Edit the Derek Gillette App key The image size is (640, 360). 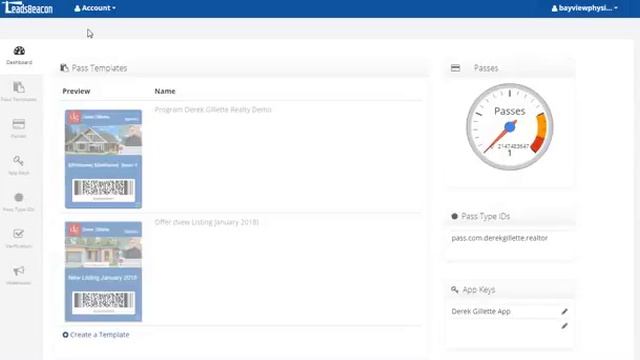pyautogui.click(x=564, y=311)
